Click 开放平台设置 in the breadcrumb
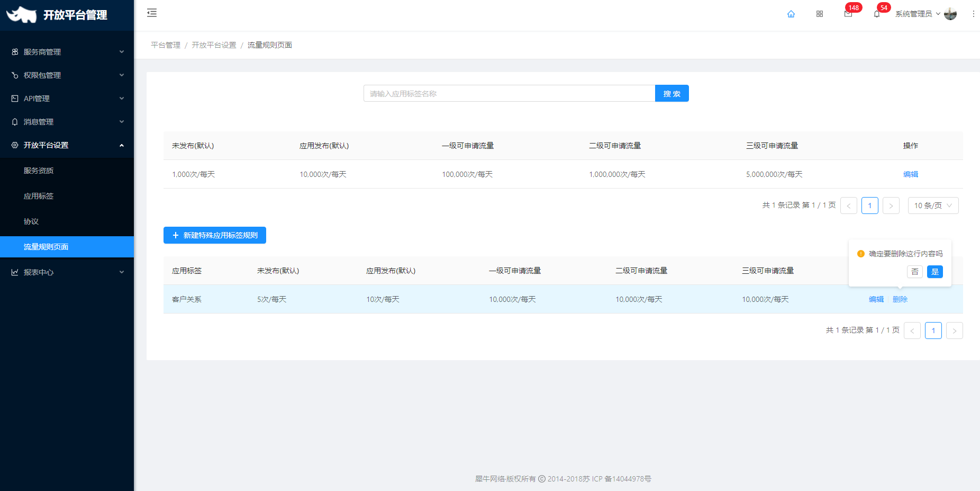Screen dimensions: 980x491 (x=214, y=45)
